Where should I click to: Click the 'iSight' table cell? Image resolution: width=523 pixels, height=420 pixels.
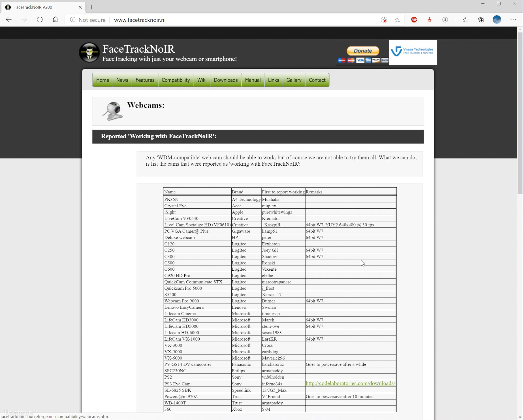point(197,212)
